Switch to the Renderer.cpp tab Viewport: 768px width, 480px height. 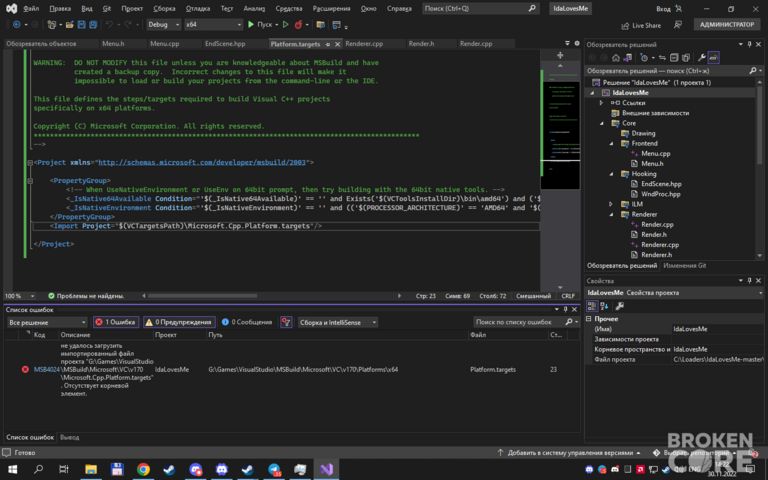[x=364, y=44]
